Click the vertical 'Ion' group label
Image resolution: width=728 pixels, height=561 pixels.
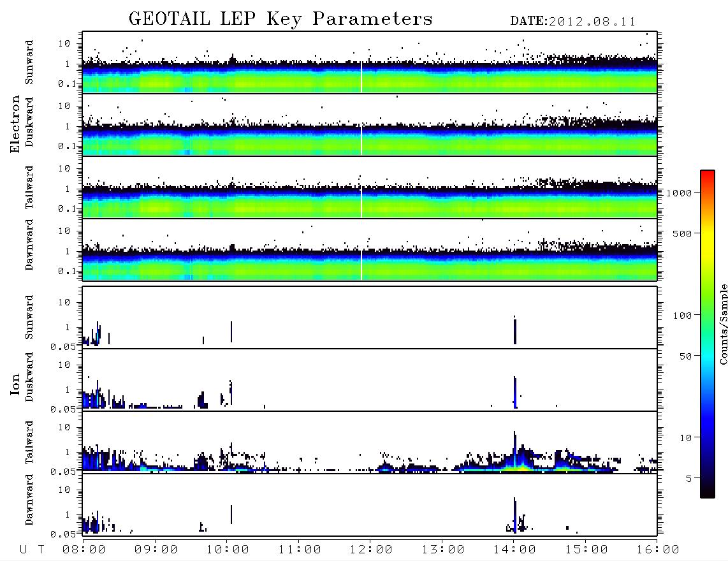click(x=15, y=384)
